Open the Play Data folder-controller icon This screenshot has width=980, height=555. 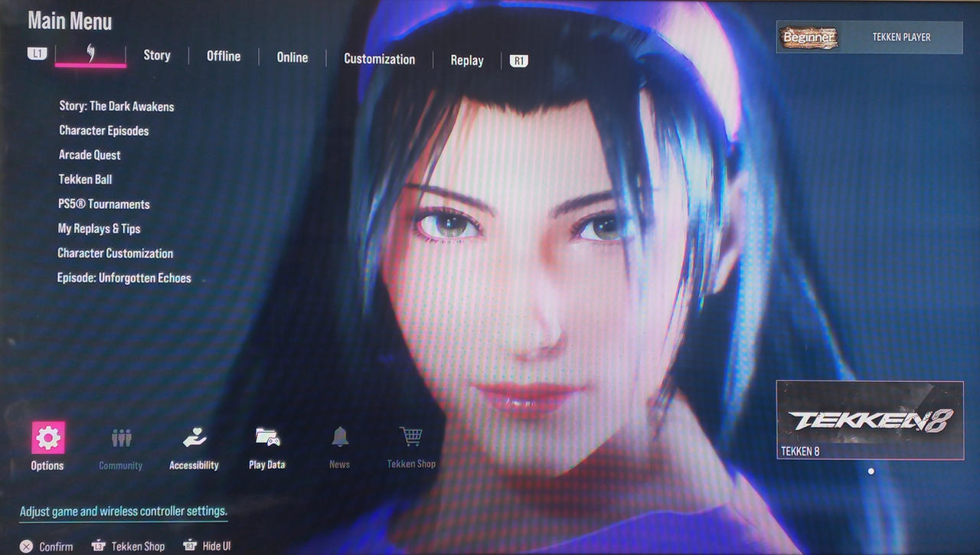(x=267, y=437)
